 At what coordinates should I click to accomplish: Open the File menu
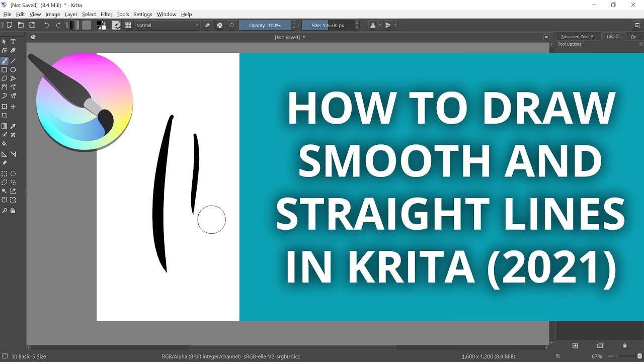[7, 15]
